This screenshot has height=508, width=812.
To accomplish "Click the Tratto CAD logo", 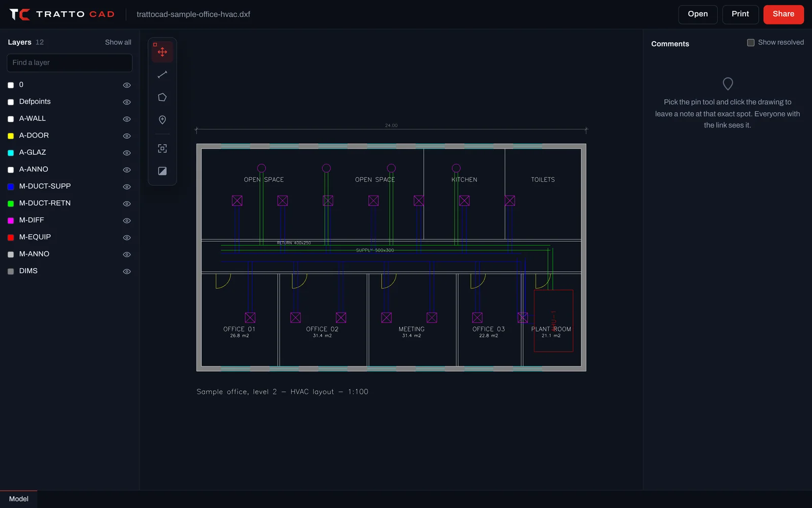I will pos(62,14).
